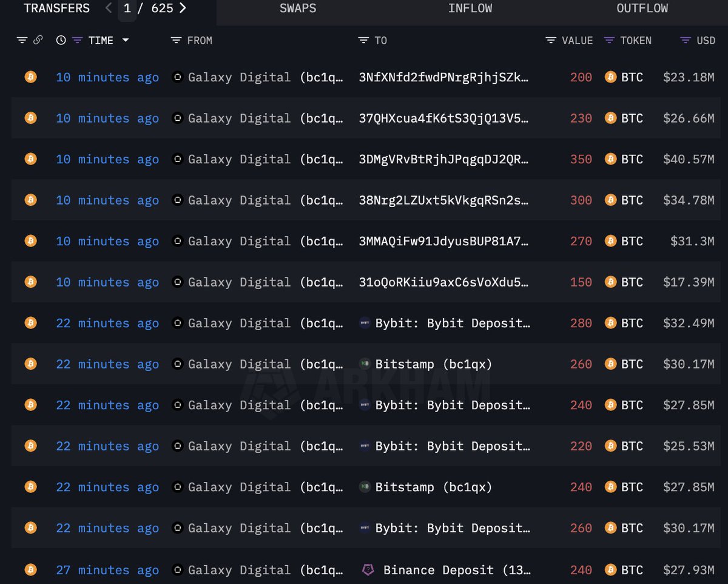Click the $17.39M USD amount
The width and height of the screenshot is (728, 584).
(x=689, y=282)
